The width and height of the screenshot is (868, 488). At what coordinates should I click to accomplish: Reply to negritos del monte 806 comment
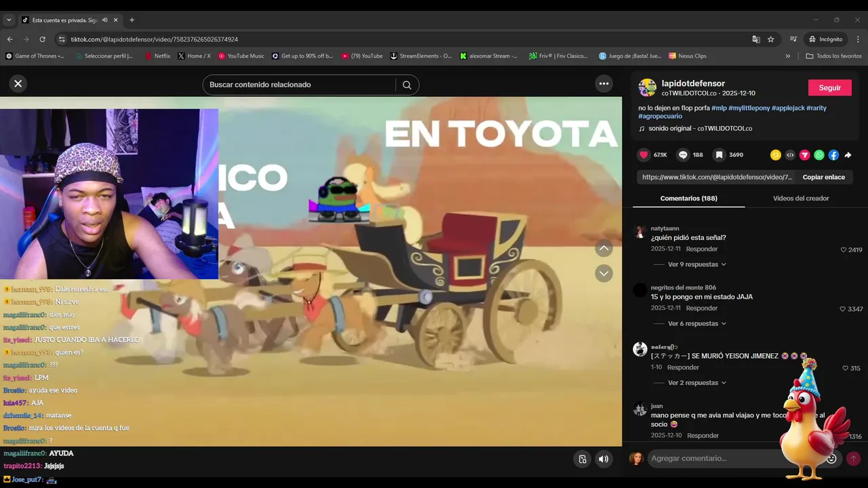coord(702,308)
